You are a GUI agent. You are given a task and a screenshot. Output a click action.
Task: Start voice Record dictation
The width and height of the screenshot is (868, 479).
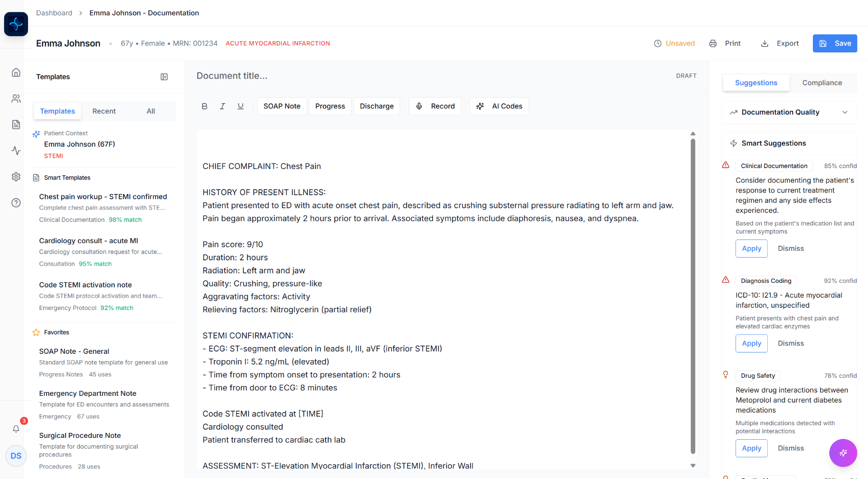click(x=435, y=106)
